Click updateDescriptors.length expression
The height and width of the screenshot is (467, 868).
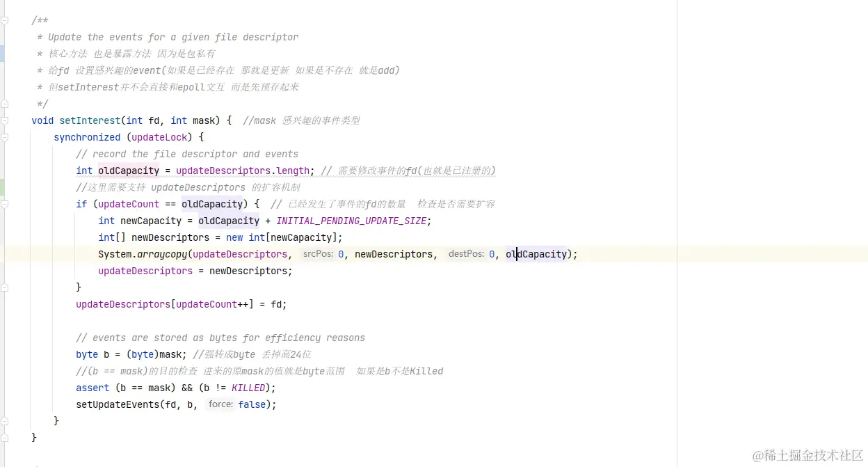point(243,171)
